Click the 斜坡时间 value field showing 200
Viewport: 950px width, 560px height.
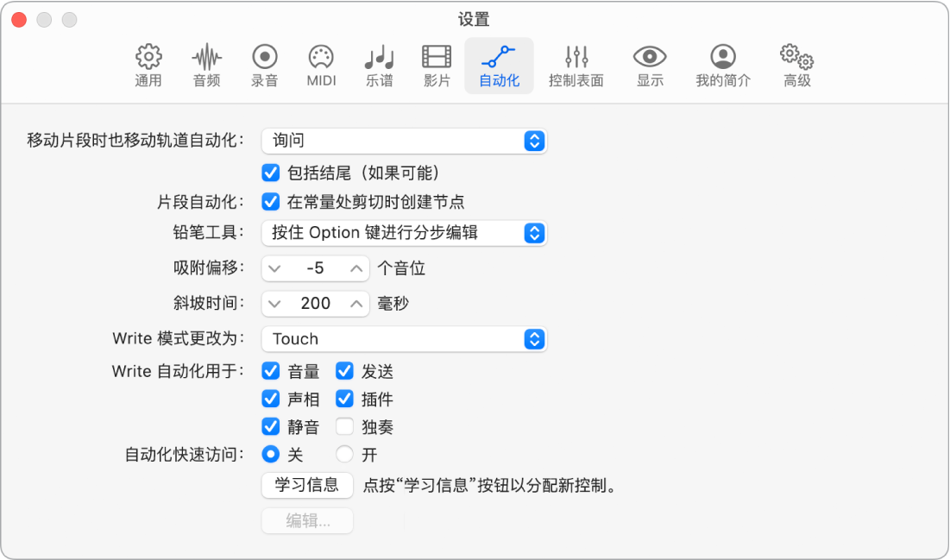(x=316, y=304)
